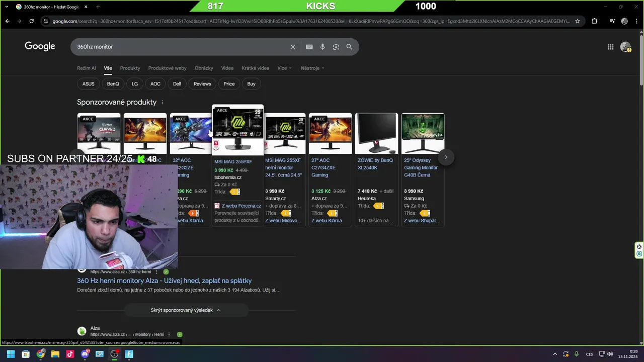Reload the page with the refresh icon
Image resolution: width=644 pixels, height=362 pixels.
coord(31,21)
